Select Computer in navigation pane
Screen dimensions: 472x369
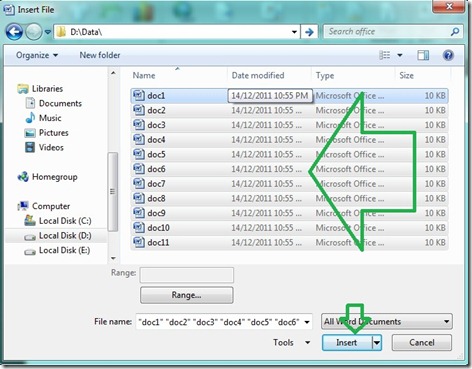click(x=51, y=206)
